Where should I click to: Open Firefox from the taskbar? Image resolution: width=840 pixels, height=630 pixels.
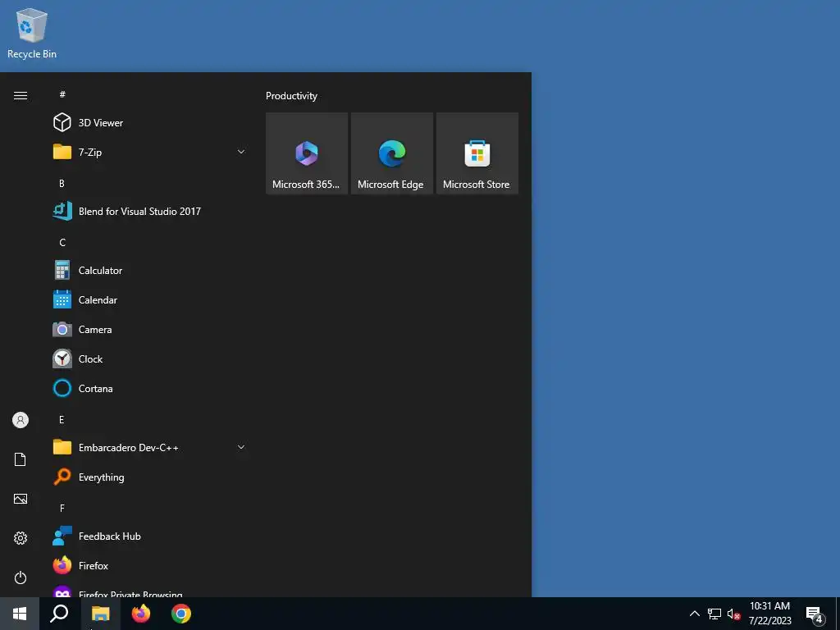tap(141, 614)
